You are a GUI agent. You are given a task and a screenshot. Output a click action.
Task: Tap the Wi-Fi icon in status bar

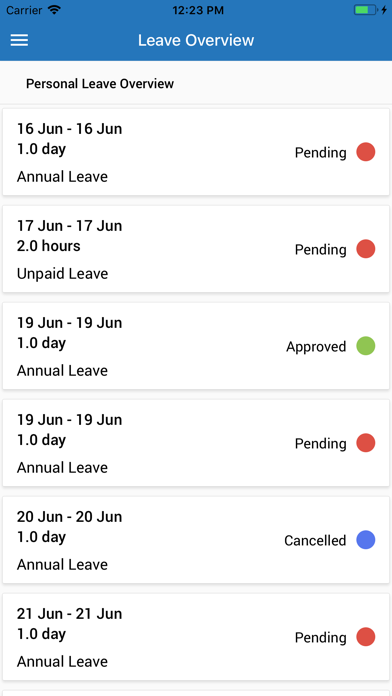55,10
